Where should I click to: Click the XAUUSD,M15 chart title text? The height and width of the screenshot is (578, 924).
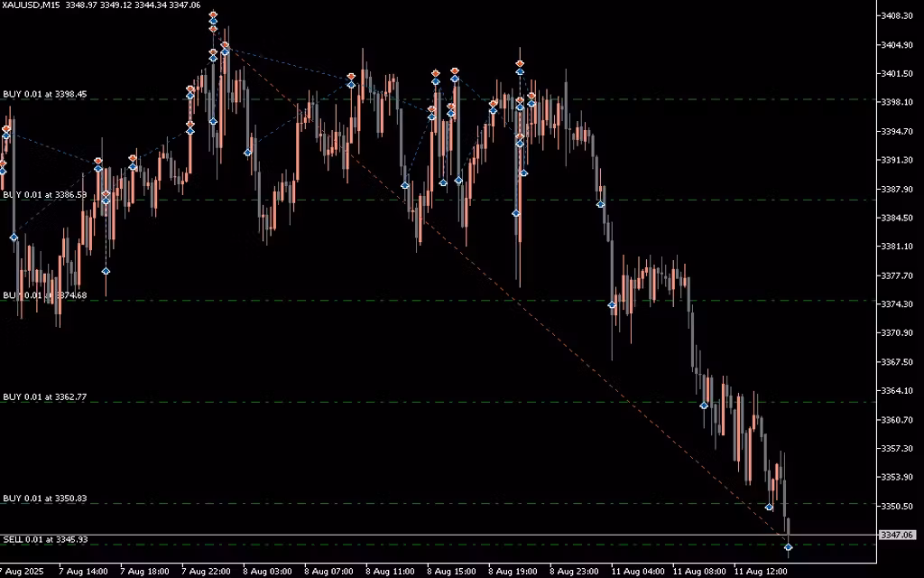point(30,6)
